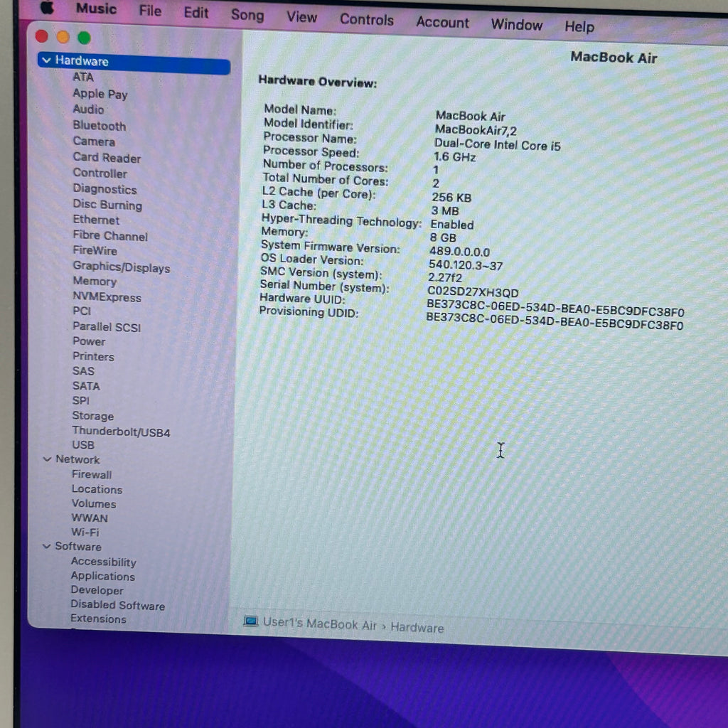728x728 pixels.
Task: Select Graphics/Displays in the sidebar
Action: [x=121, y=267]
